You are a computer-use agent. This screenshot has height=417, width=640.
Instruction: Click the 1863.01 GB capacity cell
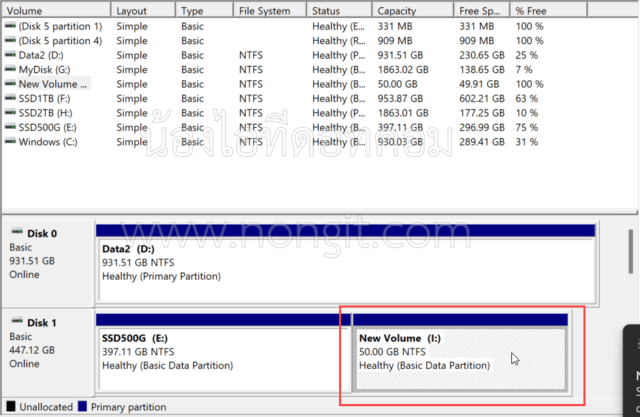click(403, 113)
